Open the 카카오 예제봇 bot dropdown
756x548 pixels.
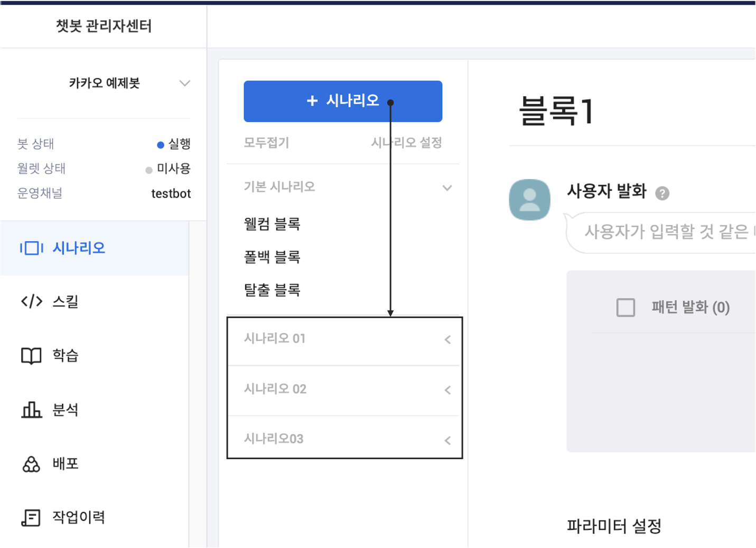point(184,83)
